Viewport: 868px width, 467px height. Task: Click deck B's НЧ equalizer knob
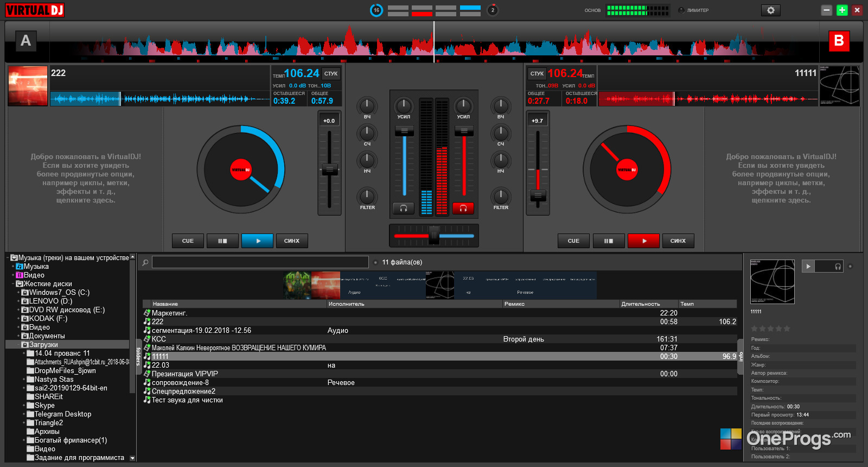click(x=501, y=160)
